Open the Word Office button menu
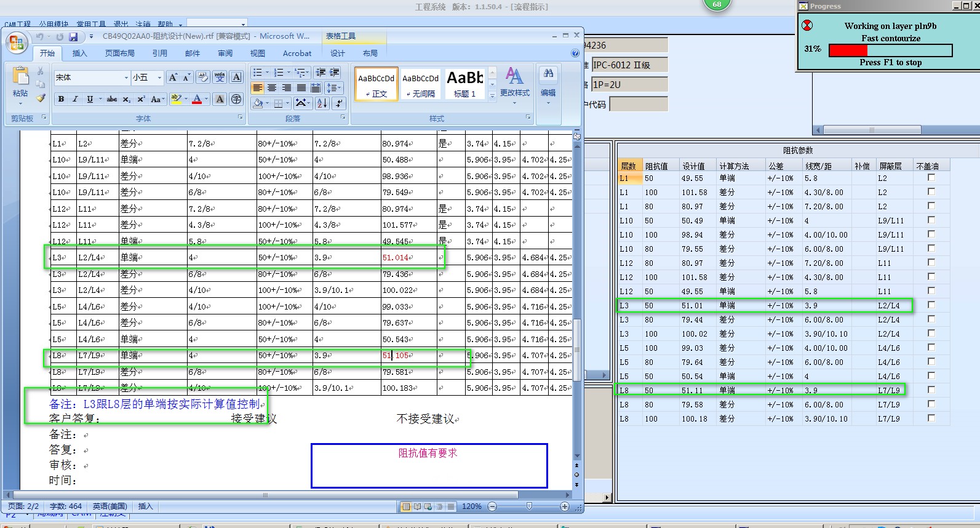Viewport: 980px width, 528px height. (x=17, y=42)
